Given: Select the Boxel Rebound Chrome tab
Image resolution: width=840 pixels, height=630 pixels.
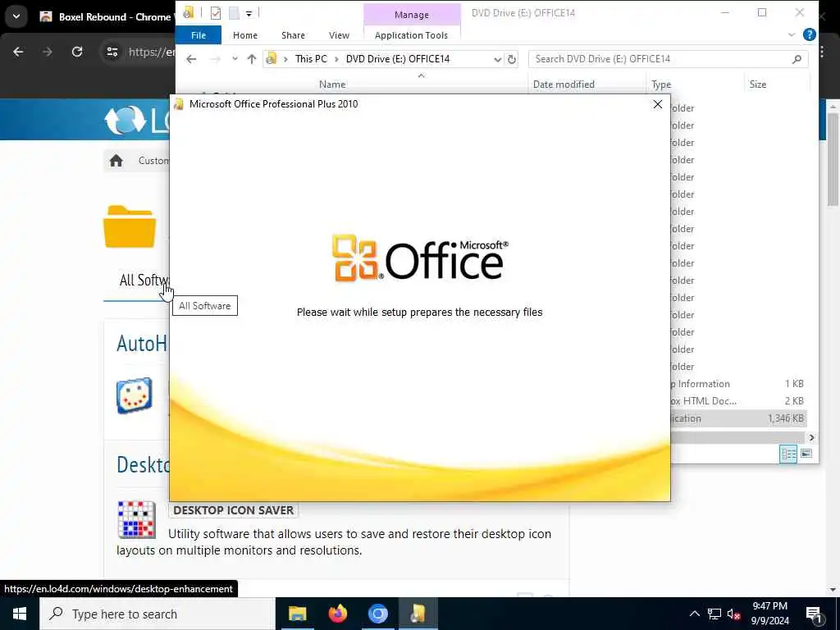Looking at the screenshot, I should pos(106,16).
